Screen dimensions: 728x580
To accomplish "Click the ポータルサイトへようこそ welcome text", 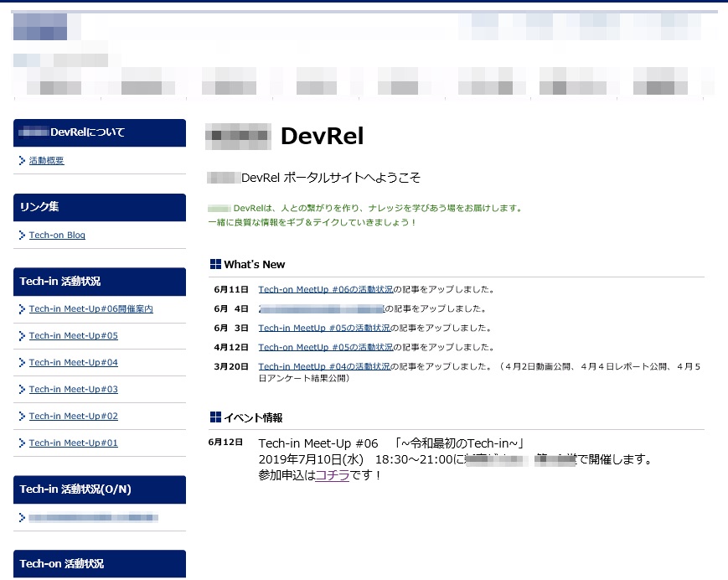I will (x=352, y=178).
